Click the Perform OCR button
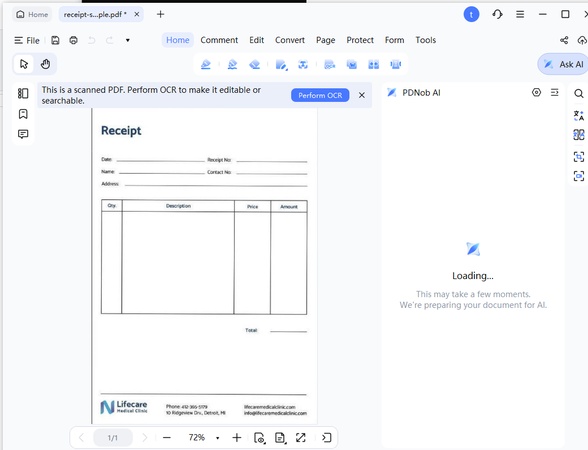 pos(320,95)
